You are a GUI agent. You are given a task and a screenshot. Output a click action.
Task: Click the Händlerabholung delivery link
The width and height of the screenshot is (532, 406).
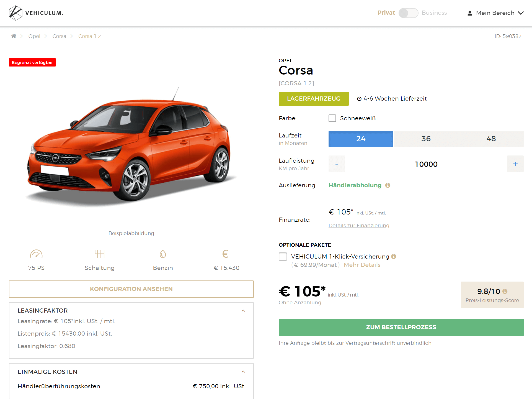pyautogui.click(x=355, y=185)
